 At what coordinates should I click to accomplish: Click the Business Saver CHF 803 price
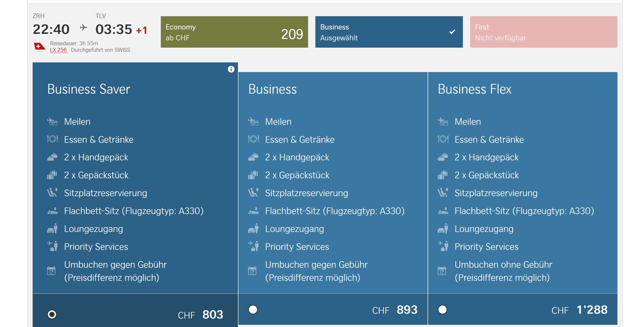pos(212,314)
